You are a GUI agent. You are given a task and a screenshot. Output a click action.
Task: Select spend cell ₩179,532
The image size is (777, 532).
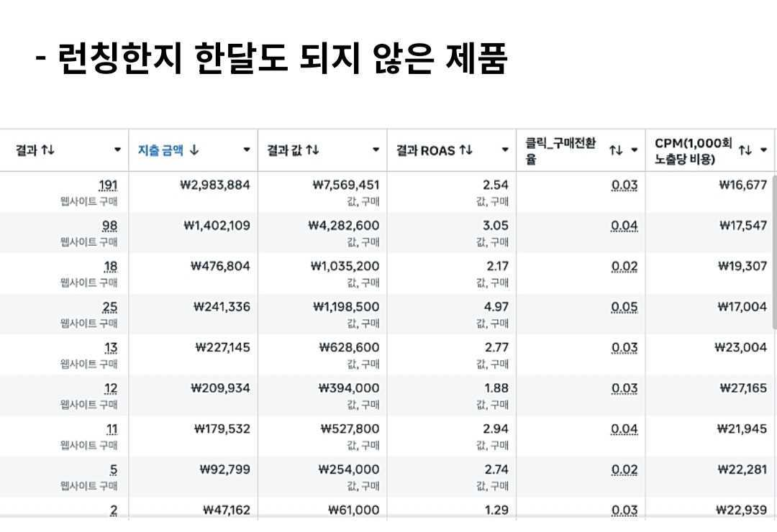point(222,429)
